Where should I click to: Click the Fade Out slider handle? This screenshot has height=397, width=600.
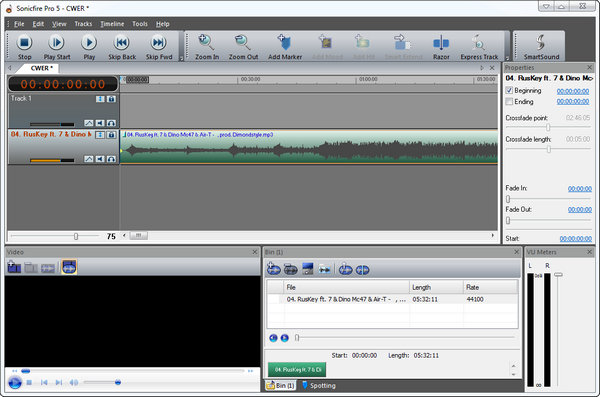[508, 221]
